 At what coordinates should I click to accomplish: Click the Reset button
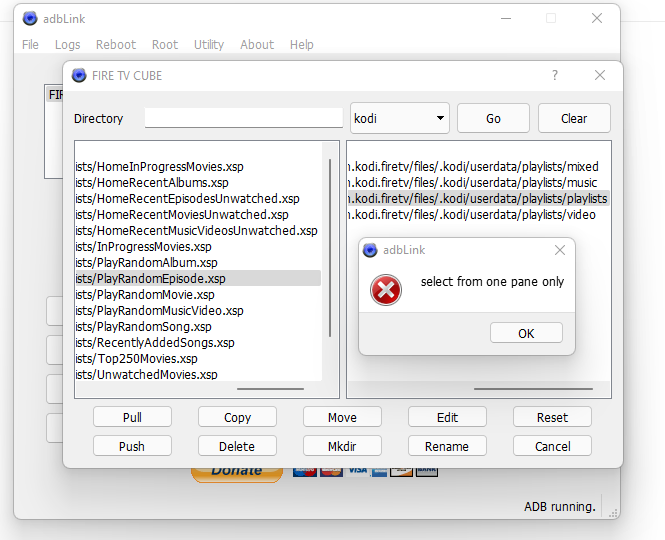[x=552, y=417]
